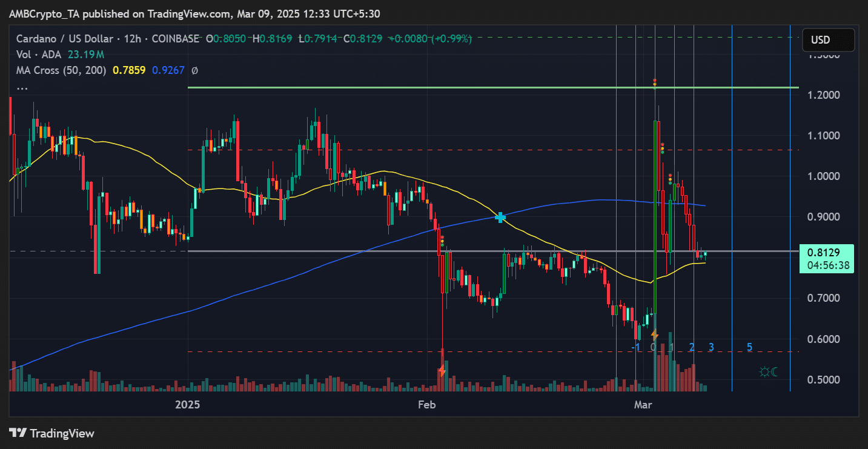Click the yellow 0.7859 MA value
Screen dimensions: 868x449
pos(129,70)
